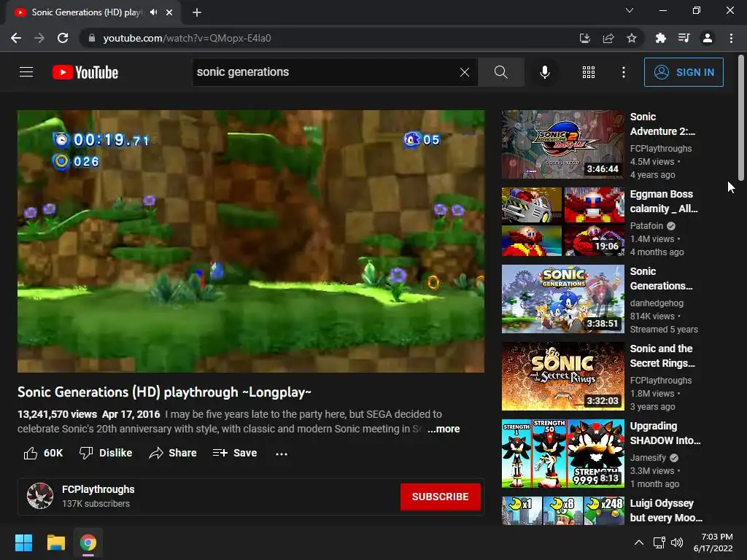Go to YouTube home via logo
The image size is (747, 560).
click(x=85, y=72)
